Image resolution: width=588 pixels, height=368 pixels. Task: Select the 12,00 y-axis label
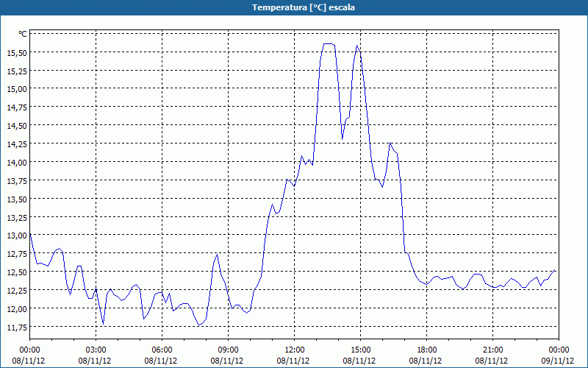17,308
